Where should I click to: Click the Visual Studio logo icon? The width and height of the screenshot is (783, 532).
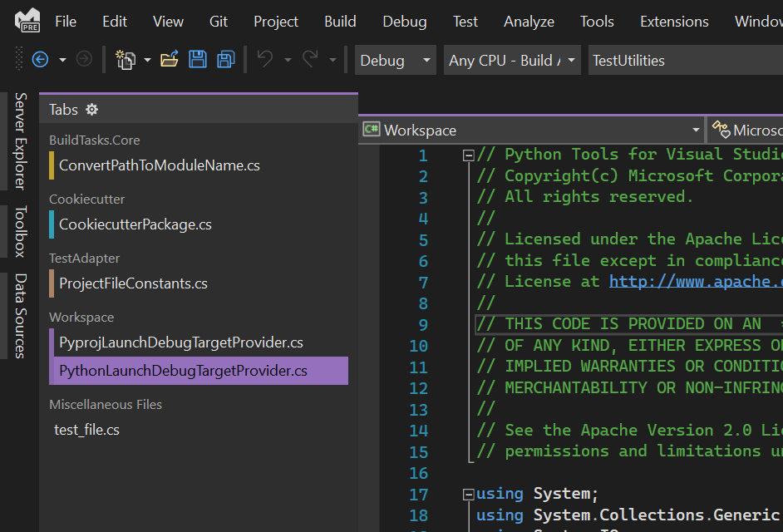pyautogui.click(x=27, y=21)
